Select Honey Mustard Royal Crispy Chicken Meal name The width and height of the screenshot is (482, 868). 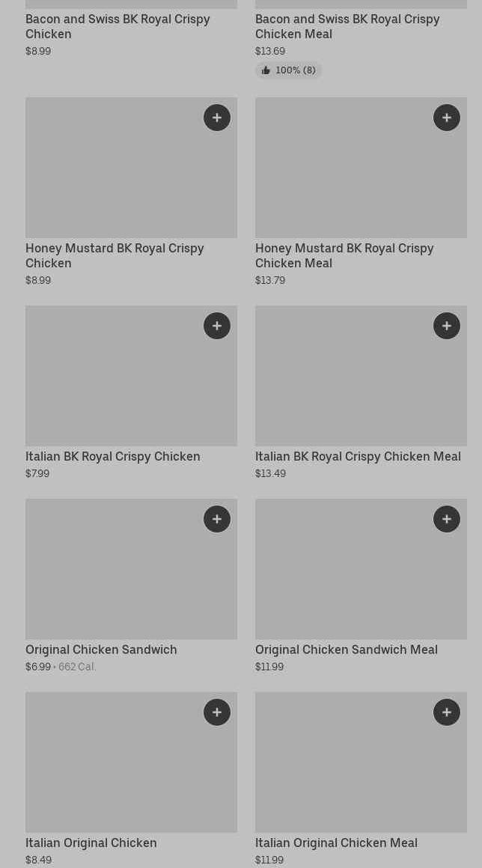[x=344, y=255]
